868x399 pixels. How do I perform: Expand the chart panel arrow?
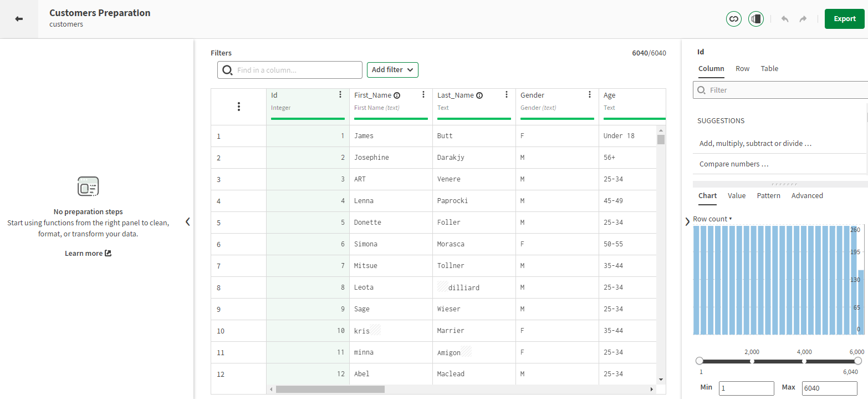click(x=687, y=221)
